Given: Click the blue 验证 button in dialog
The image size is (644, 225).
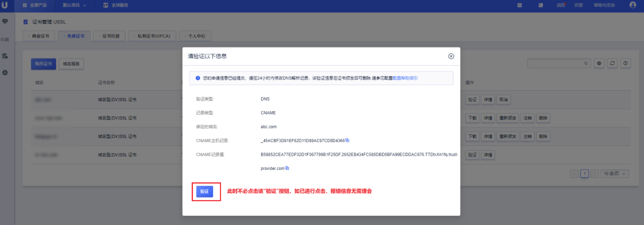Looking at the screenshot, I should [205, 191].
